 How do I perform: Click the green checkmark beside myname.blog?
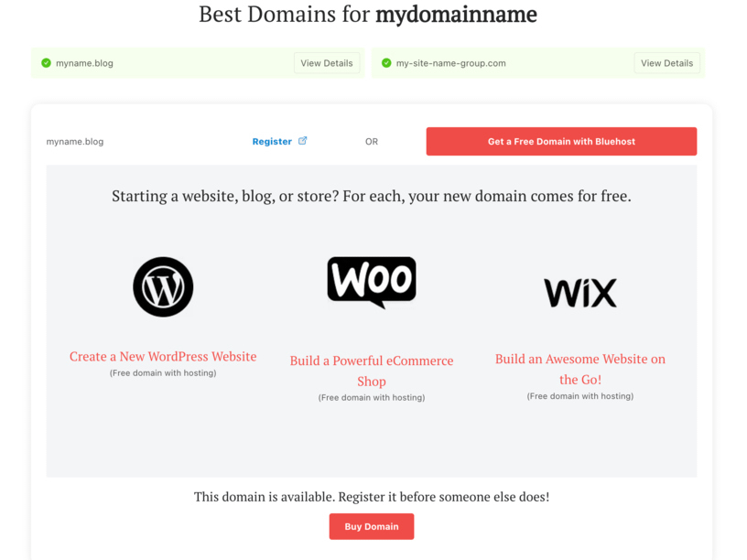click(x=44, y=63)
